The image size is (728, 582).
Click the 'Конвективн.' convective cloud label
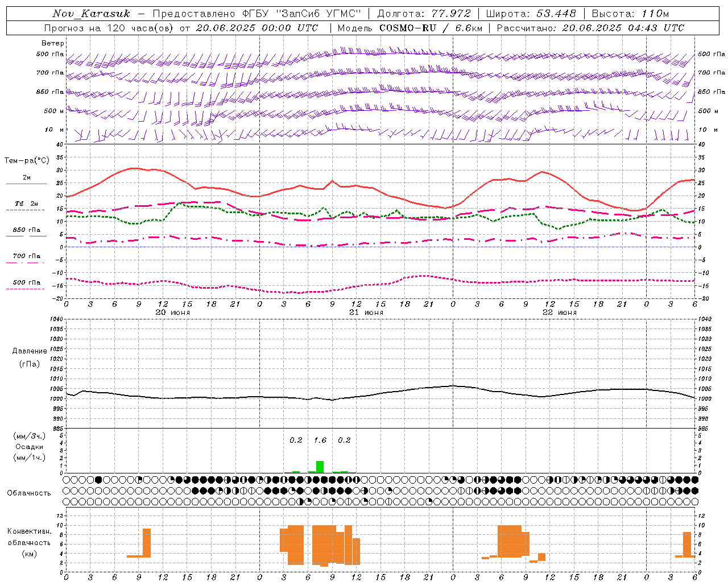[x=30, y=531]
